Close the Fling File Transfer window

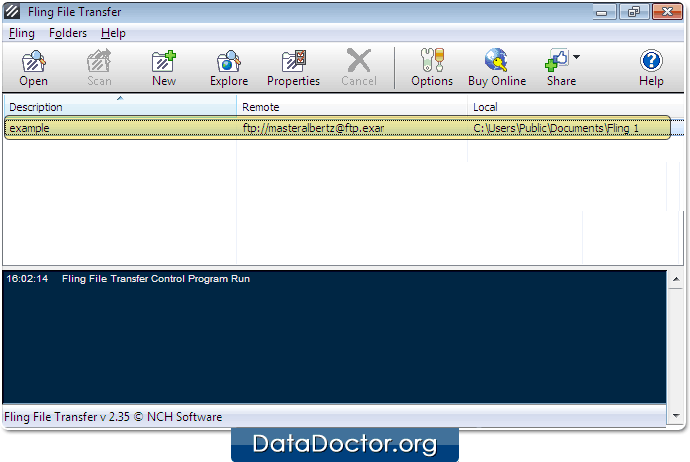click(667, 12)
